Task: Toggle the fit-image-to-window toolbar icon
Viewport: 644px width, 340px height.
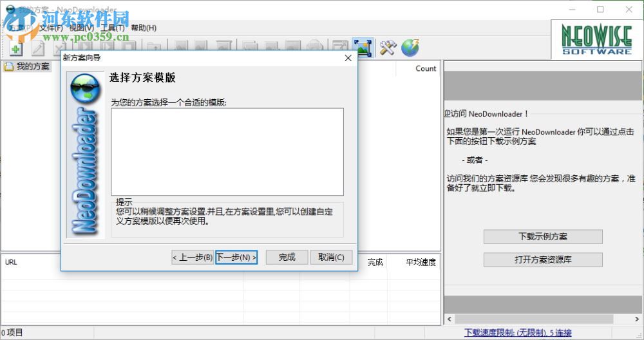Action: [x=363, y=48]
